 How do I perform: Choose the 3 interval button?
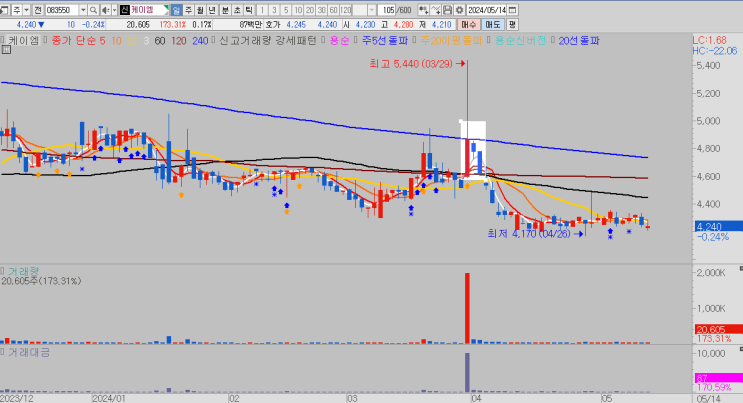coord(274,10)
